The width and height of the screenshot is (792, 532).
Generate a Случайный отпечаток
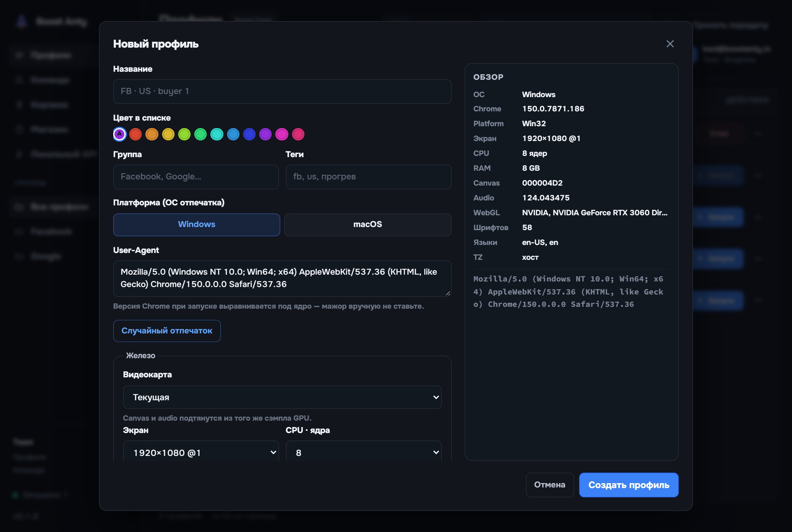tap(167, 331)
